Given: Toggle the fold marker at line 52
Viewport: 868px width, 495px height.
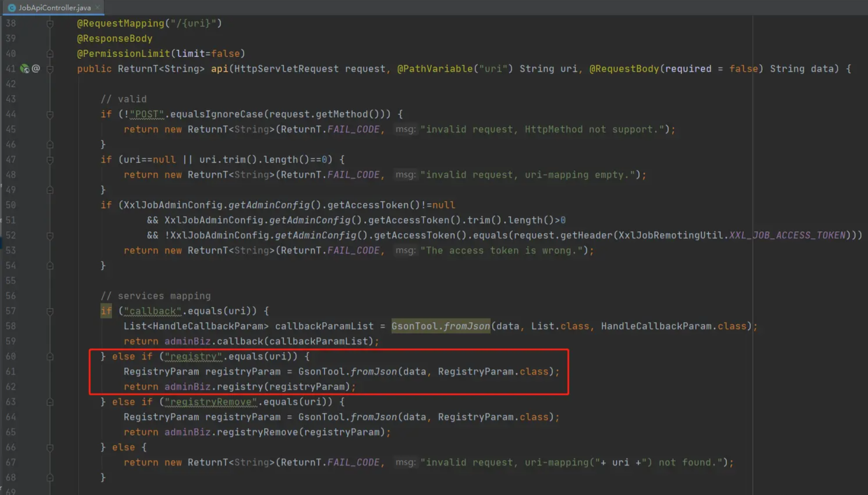Looking at the screenshot, I should 50,236.
